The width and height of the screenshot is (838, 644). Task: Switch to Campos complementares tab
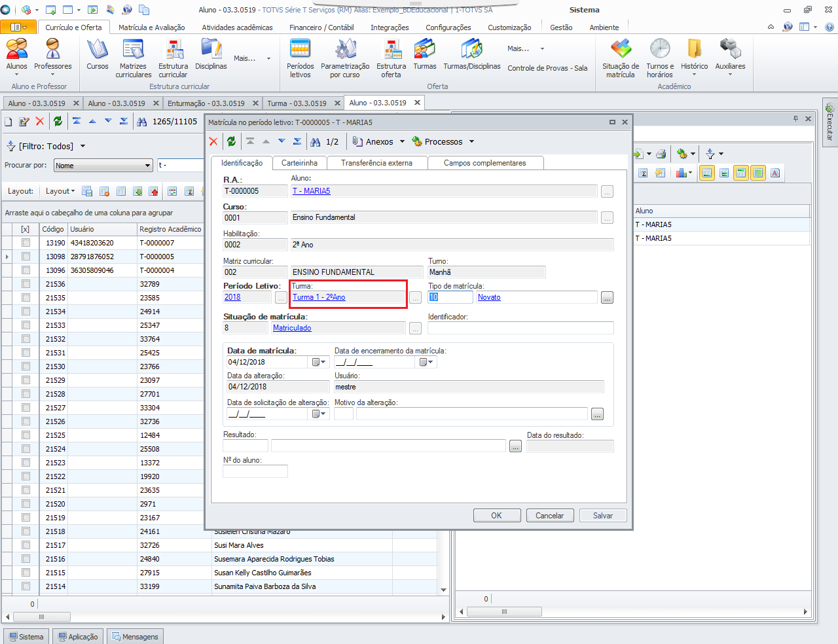pos(484,163)
